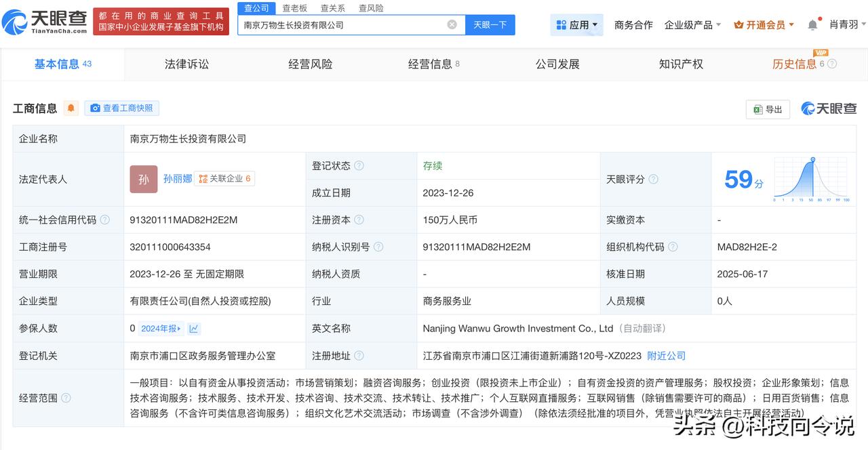
Task: Click the orange bell alert next to 工商信息
Action: tap(71, 108)
